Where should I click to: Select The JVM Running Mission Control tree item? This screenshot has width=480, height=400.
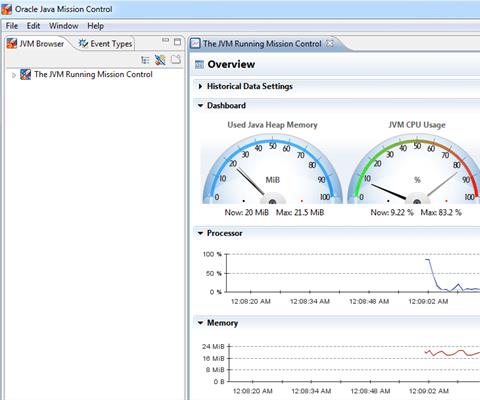[93, 74]
